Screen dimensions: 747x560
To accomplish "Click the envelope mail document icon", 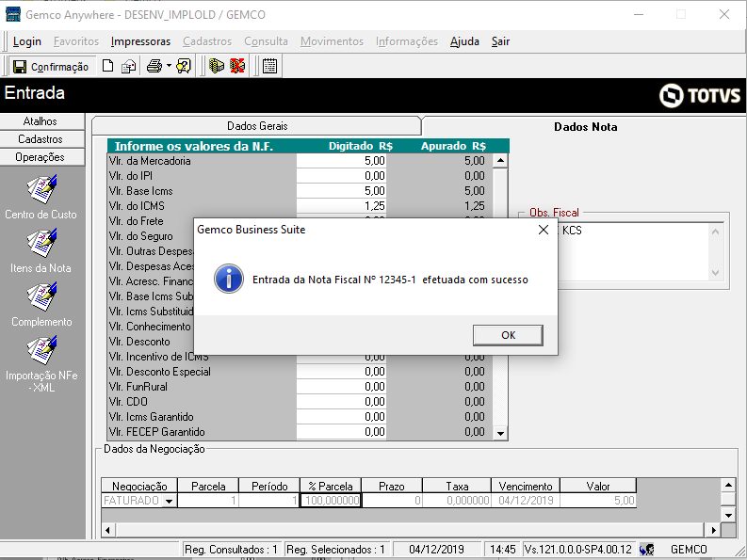I will coord(129,66).
